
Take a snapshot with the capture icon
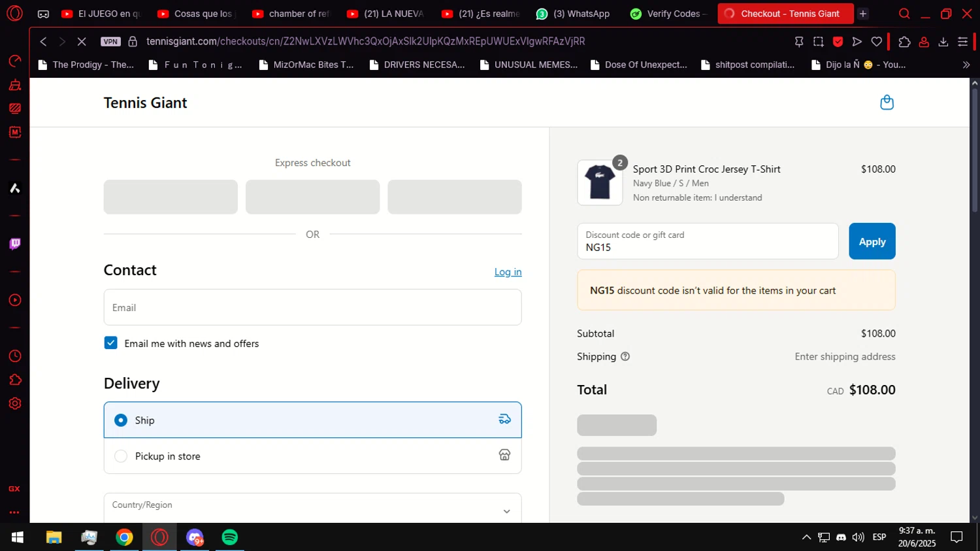(x=819, y=41)
